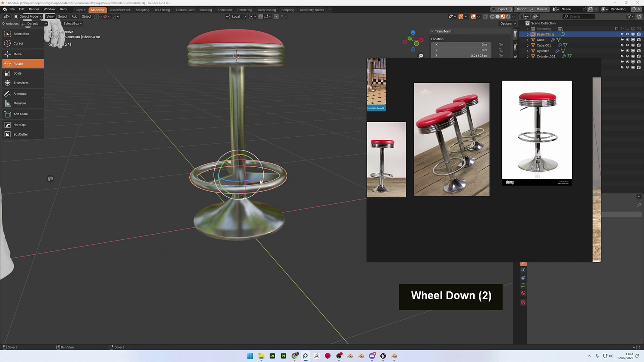The image size is (644, 362).
Task: Expand the Cube.001 tree item
Action: [528, 45]
